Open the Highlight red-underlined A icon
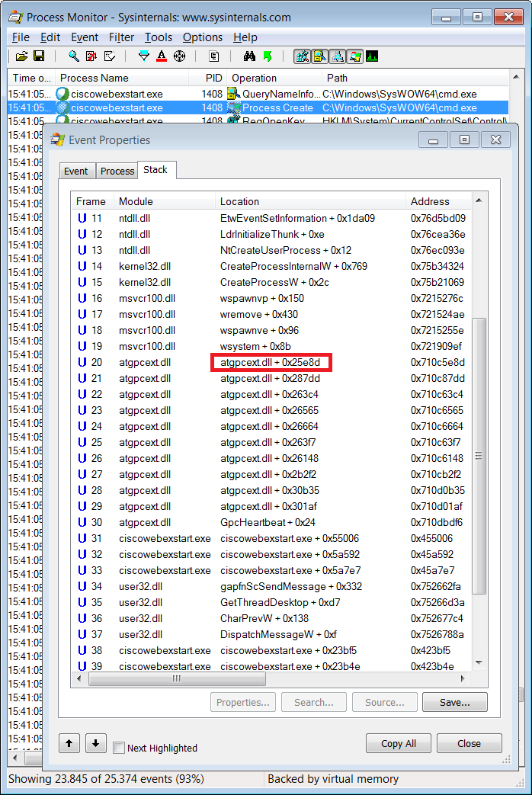Viewport: 532px width, 795px height. click(x=162, y=56)
